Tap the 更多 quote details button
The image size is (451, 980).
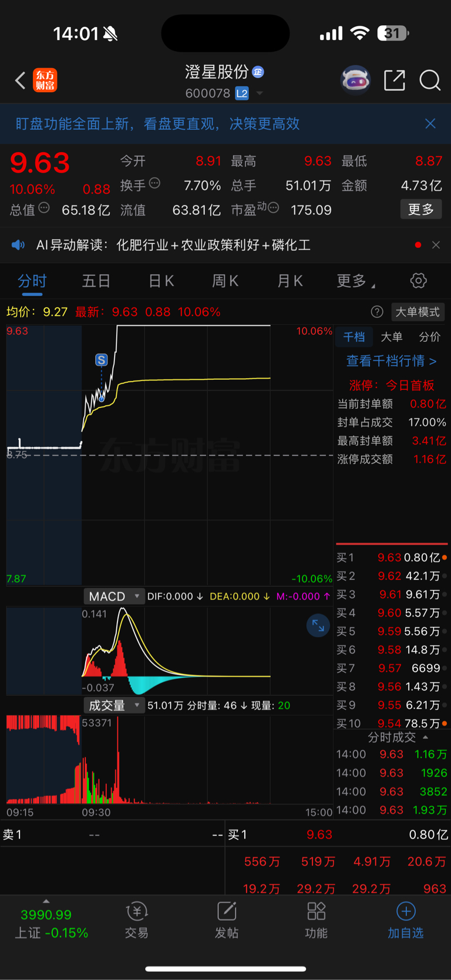[421, 210]
